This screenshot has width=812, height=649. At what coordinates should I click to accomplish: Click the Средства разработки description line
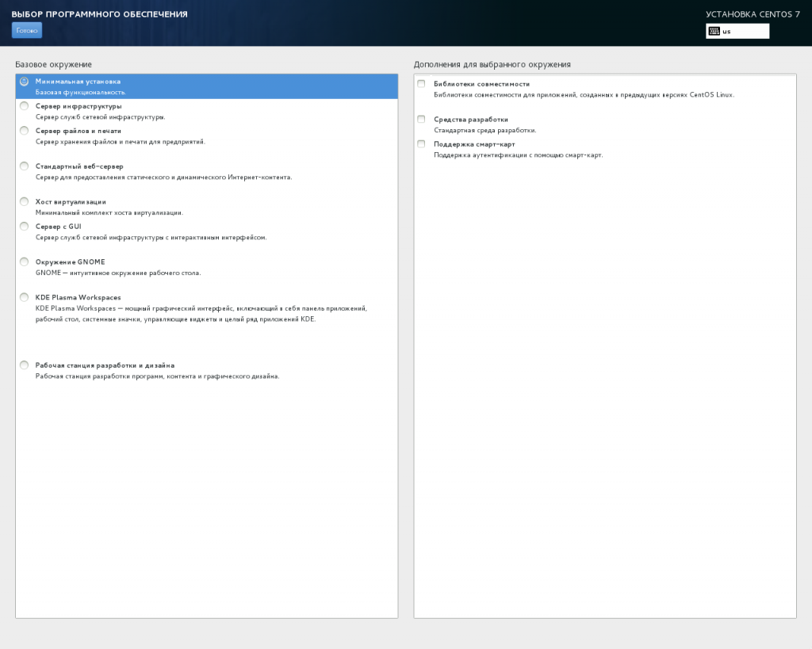click(x=485, y=130)
